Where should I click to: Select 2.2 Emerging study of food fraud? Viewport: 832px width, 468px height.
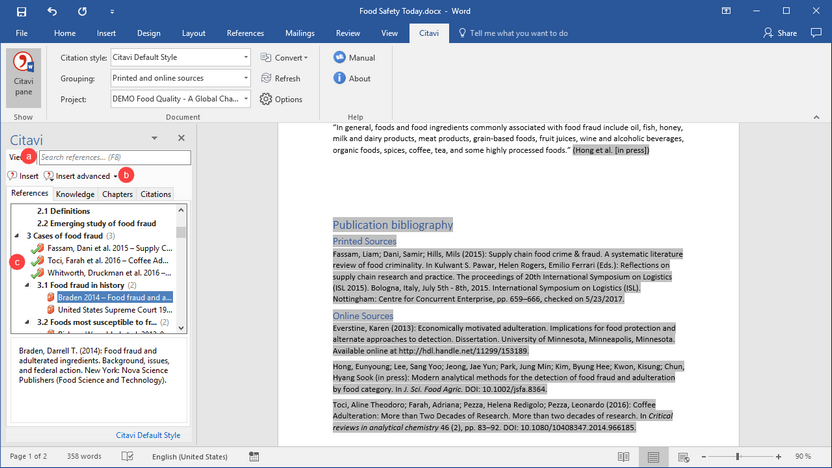tap(97, 223)
